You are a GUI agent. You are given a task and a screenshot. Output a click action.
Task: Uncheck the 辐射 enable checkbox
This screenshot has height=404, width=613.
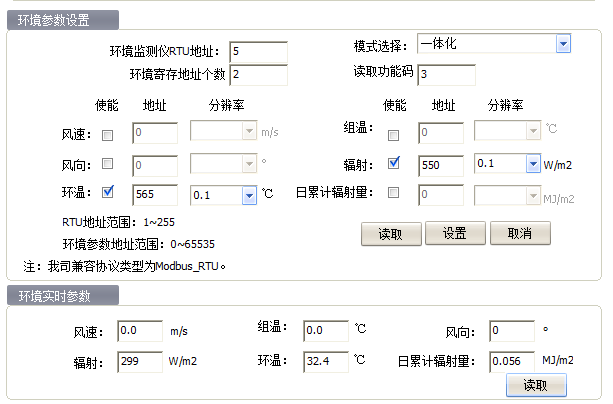coord(394,164)
